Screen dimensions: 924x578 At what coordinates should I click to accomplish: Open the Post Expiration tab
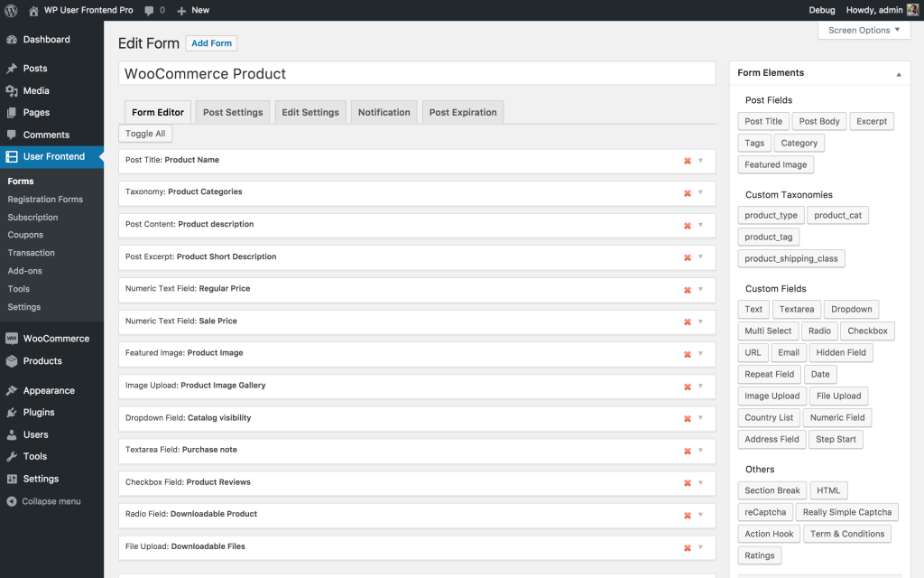tap(463, 112)
